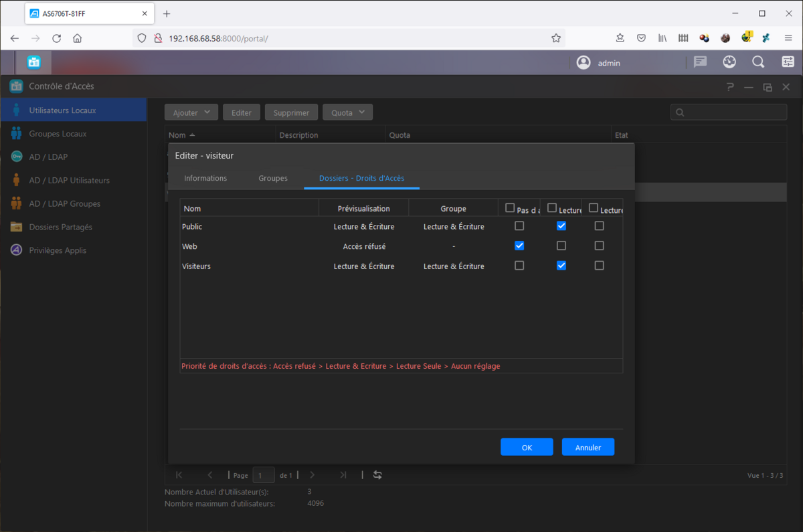Image resolution: width=803 pixels, height=532 pixels.
Task: Click the Supprimer toolbar button
Action: pyautogui.click(x=291, y=112)
